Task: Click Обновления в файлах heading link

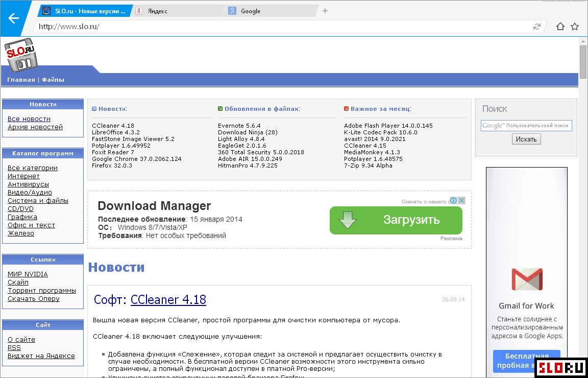Action: pyautogui.click(x=261, y=109)
